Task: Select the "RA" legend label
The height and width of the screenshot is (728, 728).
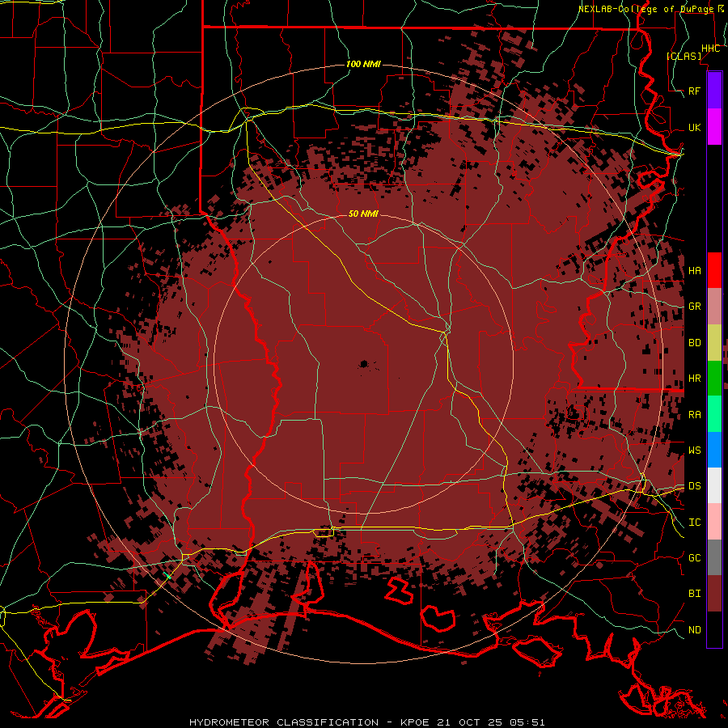Action: point(694,415)
